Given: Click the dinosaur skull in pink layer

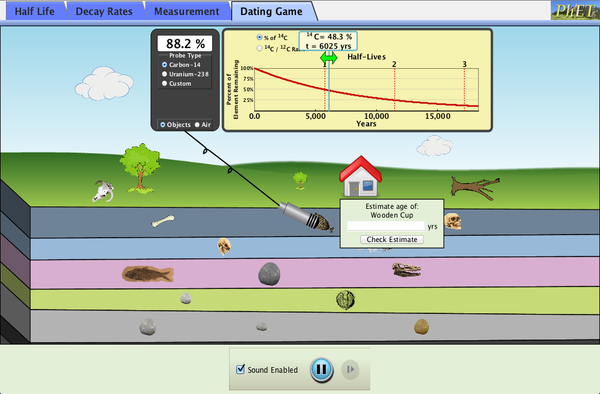Looking at the screenshot, I should click(x=406, y=269).
